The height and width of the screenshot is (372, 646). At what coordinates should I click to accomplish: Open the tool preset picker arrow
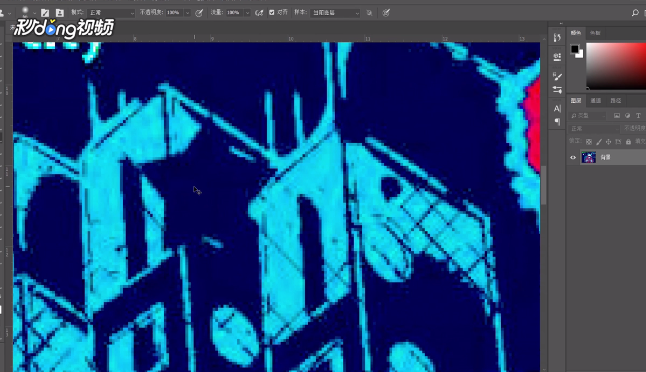pyautogui.click(x=9, y=13)
